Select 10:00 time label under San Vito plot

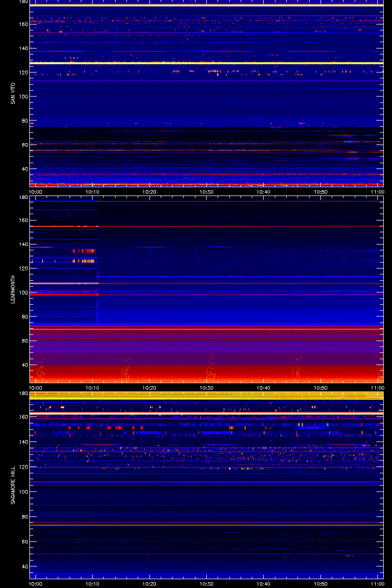coord(36,192)
